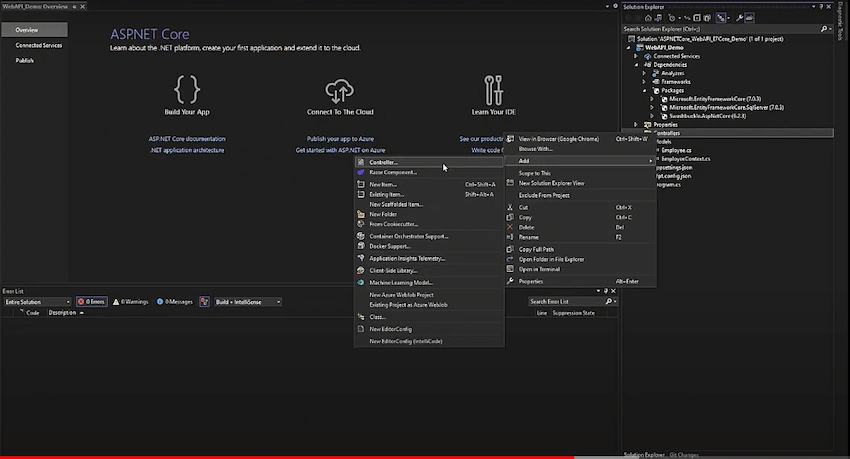
Task: Choose New Item... menu entry
Action: (x=429, y=184)
